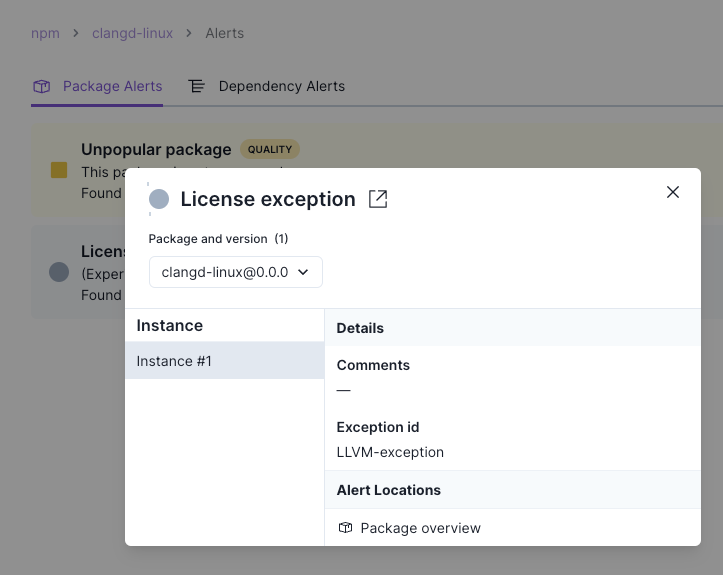The width and height of the screenshot is (723, 575).
Task: Click the QUALITY badge on Unpopular package
Action: 270,150
